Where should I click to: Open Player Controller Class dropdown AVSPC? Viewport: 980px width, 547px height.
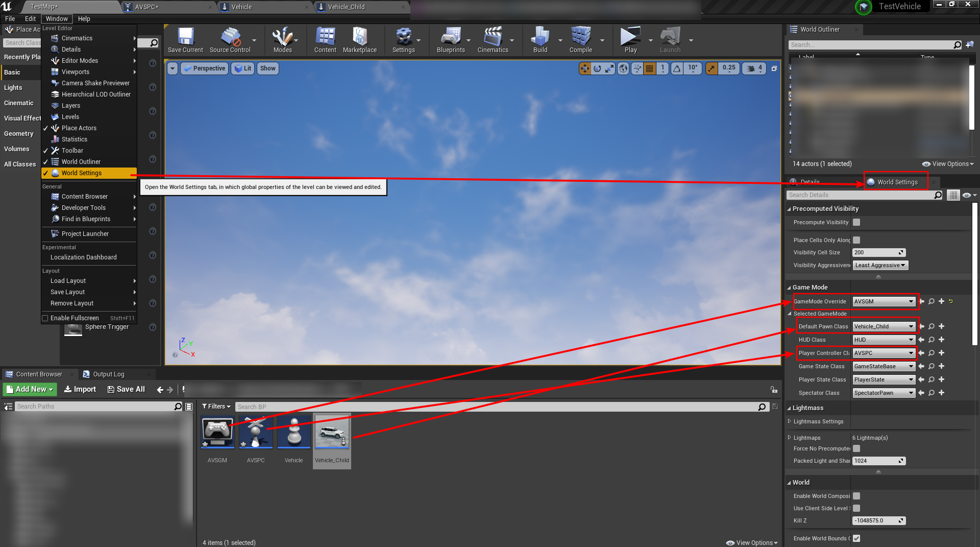(884, 353)
